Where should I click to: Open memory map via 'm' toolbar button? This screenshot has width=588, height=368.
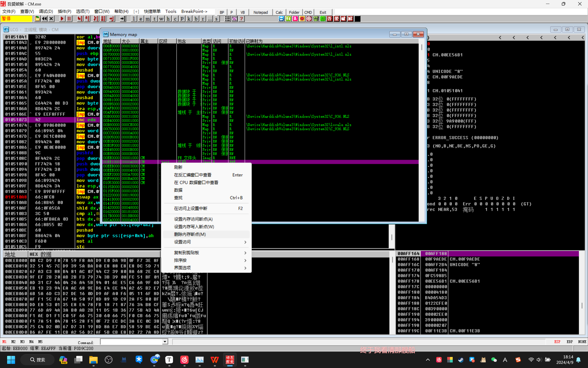click(x=147, y=19)
